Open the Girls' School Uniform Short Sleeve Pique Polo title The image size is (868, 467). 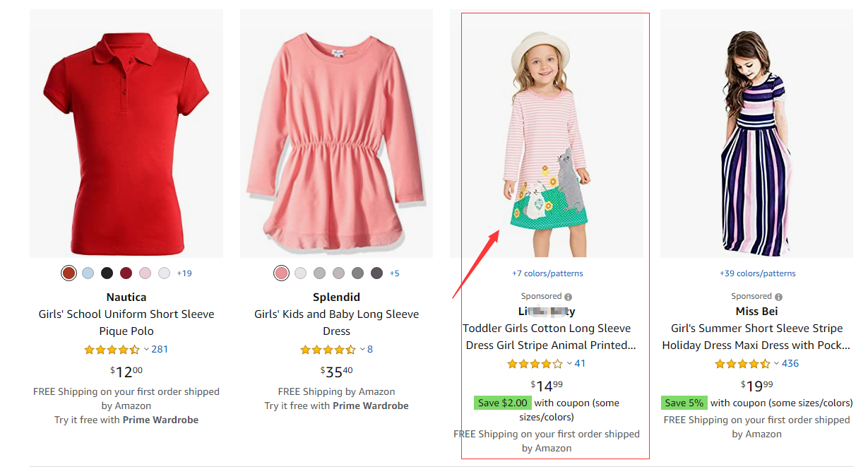coord(126,322)
